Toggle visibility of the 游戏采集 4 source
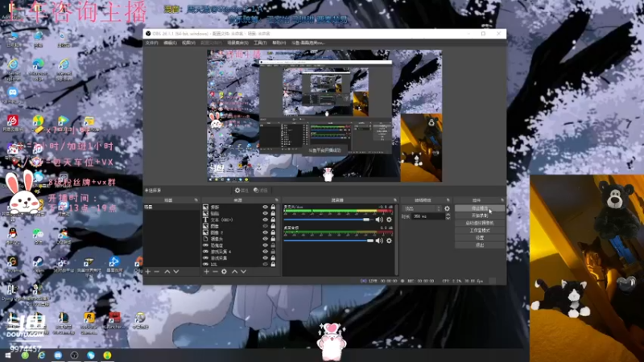This screenshot has width=644, height=362. click(x=266, y=252)
